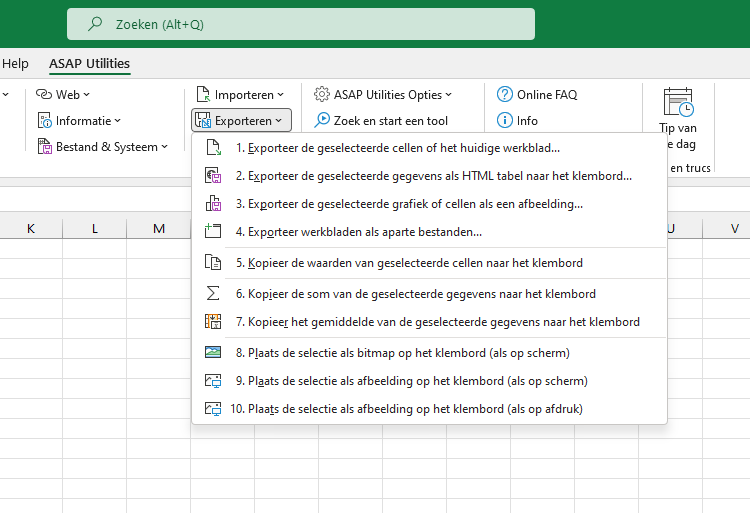This screenshot has width=750, height=513.
Task: Click the Informatie icon
Action: (44, 120)
